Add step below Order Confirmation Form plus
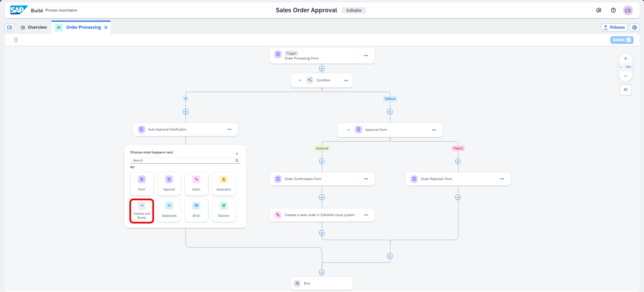The width and height of the screenshot is (644, 292). pyautogui.click(x=322, y=197)
